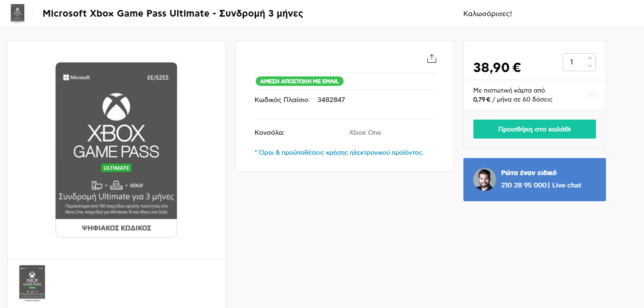
Task: Increase quantity with the up arrow
Action: point(590,58)
